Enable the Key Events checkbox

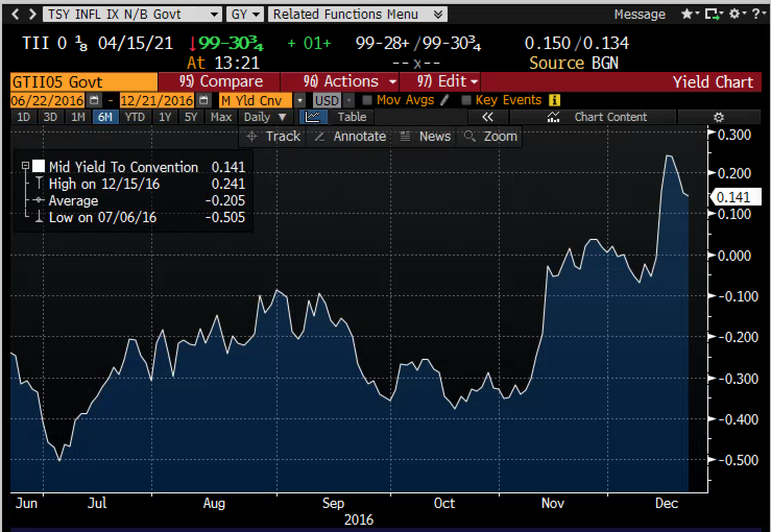pos(466,100)
